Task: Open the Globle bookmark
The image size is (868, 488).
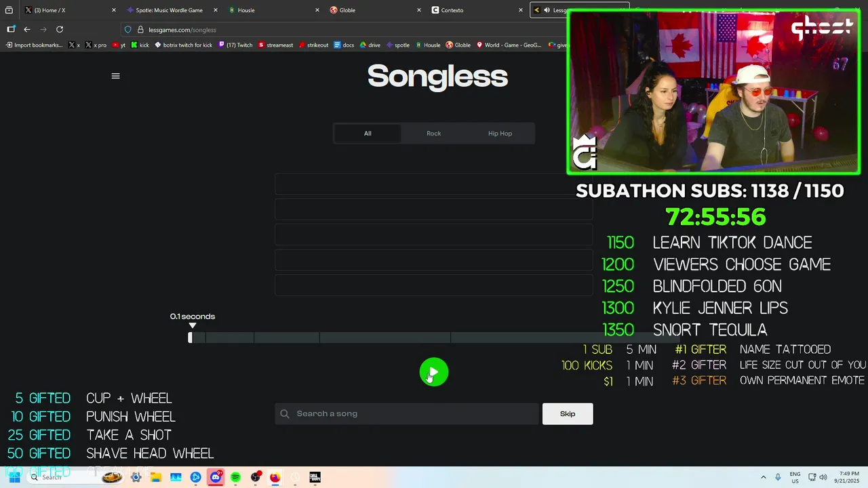Action: 458,45
